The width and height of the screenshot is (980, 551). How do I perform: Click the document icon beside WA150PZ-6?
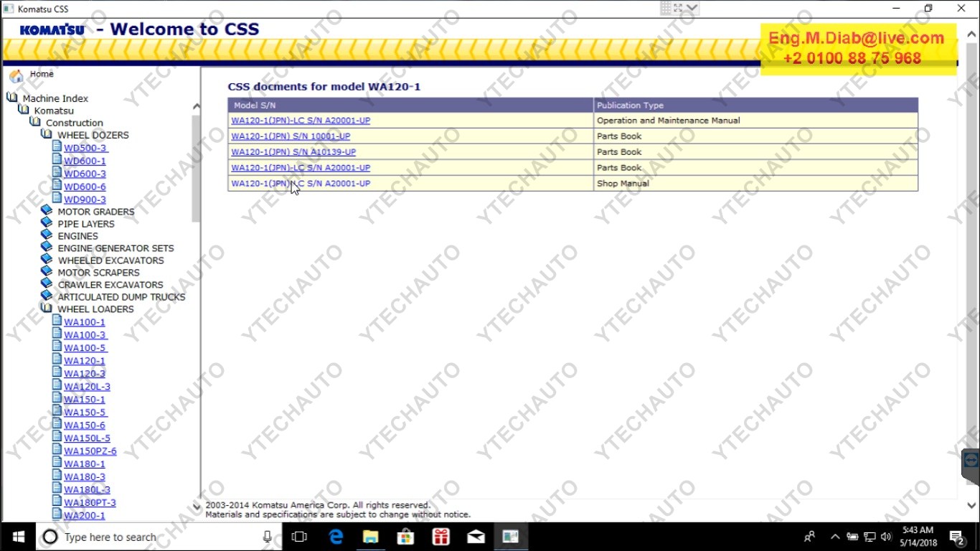tap(57, 450)
